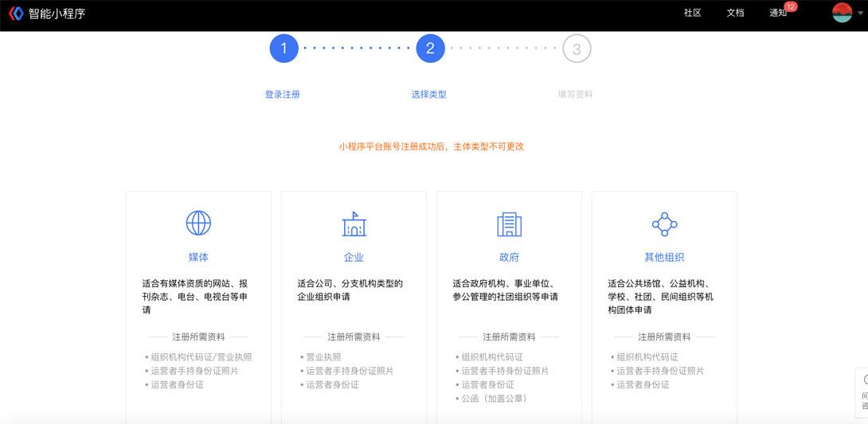Viewport: 868px width, 424px height.
Task: Click the 登录注册 step label
Action: point(283,95)
